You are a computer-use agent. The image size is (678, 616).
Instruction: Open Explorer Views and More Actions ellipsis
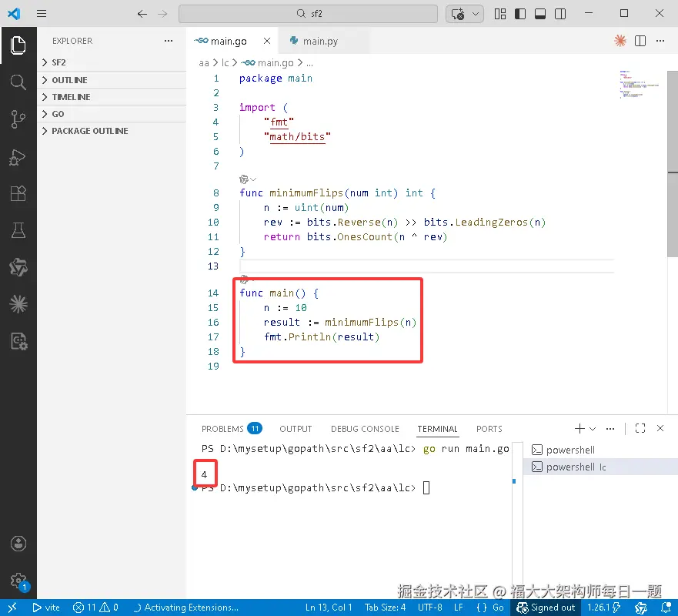click(169, 41)
